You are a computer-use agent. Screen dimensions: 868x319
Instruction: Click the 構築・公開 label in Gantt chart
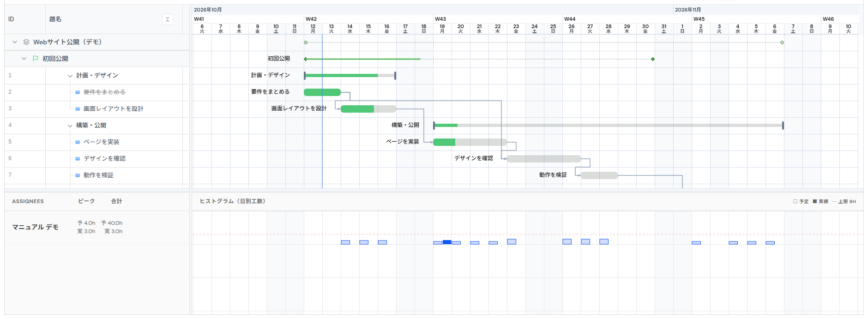click(405, 125)
